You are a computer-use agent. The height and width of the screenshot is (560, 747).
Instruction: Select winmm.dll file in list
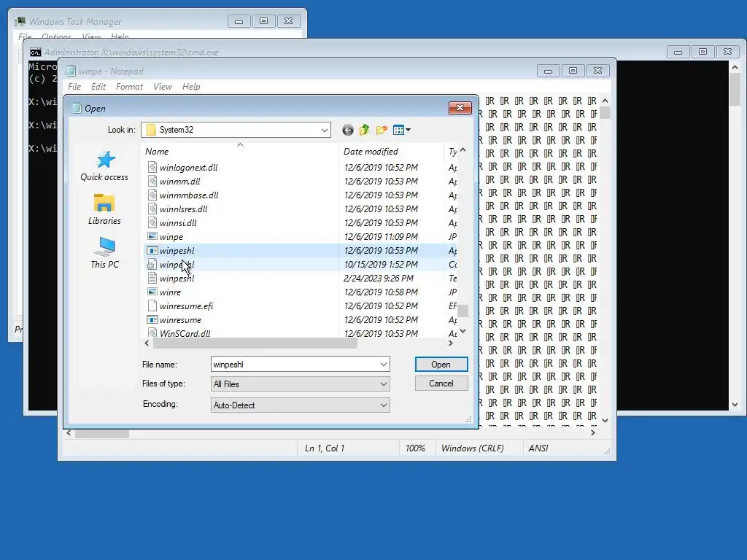click(x=180, y=182)
